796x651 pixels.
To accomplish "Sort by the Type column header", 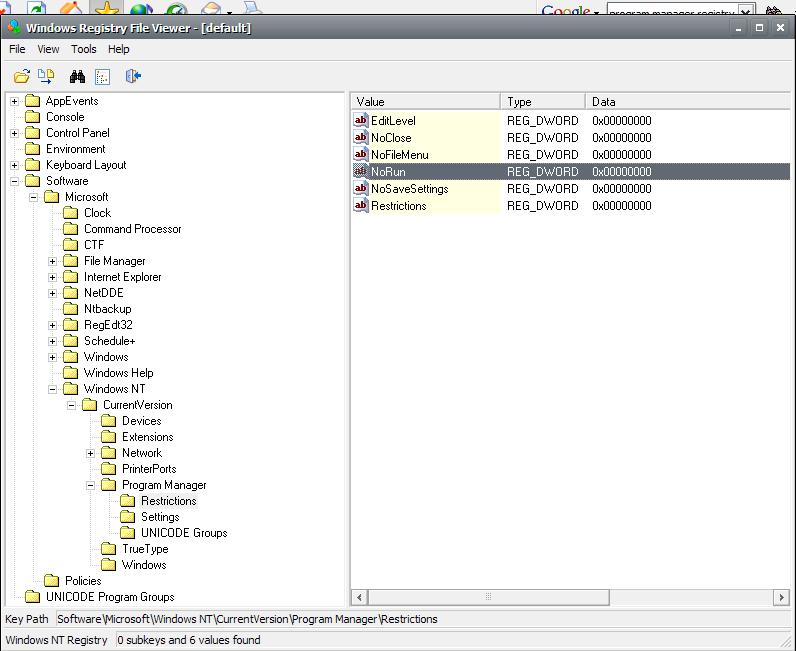I will 543,102.
